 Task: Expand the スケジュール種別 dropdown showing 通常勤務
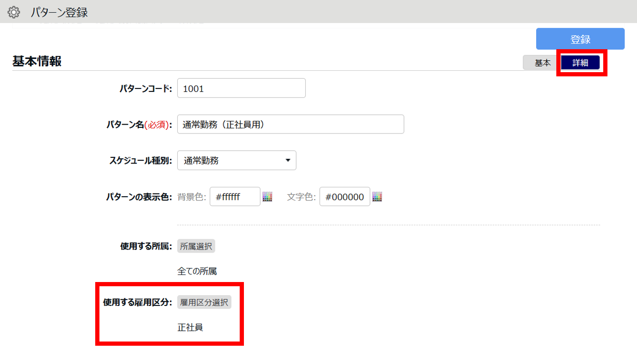point(237,160)
